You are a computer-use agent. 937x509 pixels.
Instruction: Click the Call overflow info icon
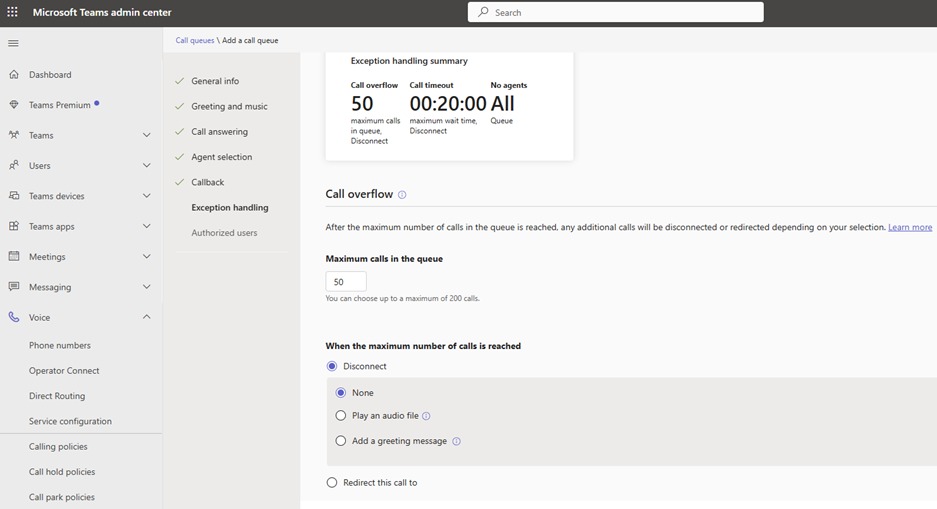(402, 195)
